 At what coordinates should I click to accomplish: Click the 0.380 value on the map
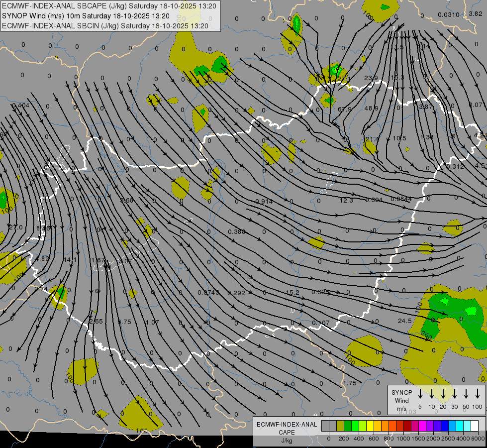[236, 231]
